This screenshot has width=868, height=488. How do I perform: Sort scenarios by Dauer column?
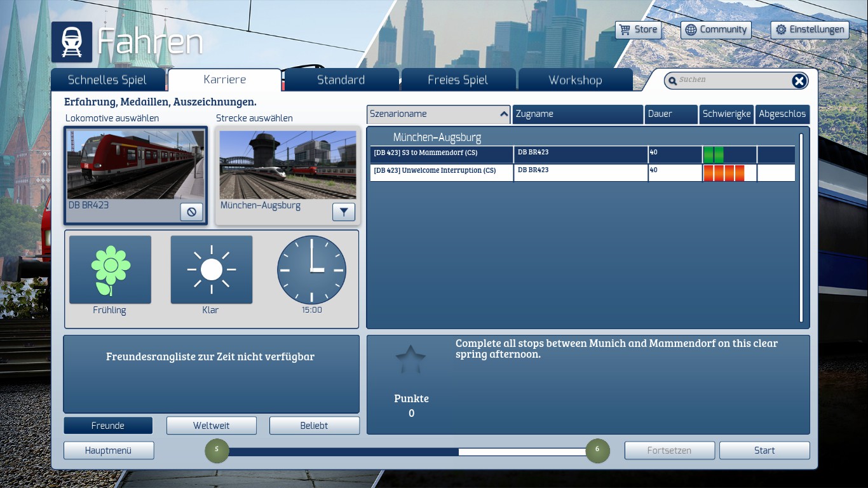point(671,114)
